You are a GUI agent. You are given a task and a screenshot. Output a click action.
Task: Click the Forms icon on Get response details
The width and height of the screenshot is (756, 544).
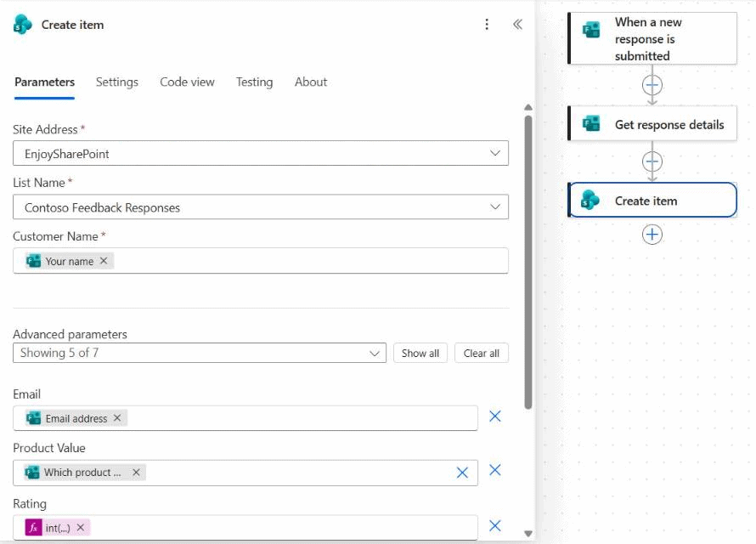pyautogui.click(x=591, y=124)
